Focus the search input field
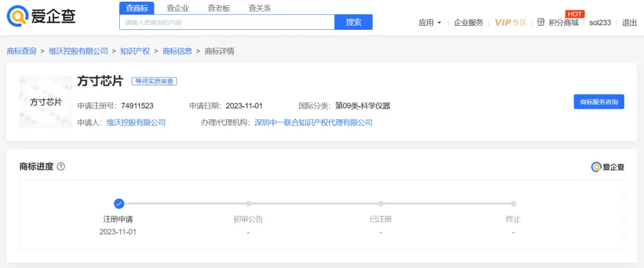This screenshot has width=644, height=268. (227, 22)
